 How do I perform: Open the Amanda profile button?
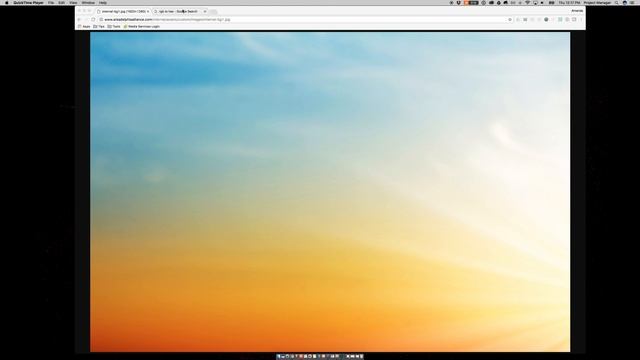(x=577, y=11)
